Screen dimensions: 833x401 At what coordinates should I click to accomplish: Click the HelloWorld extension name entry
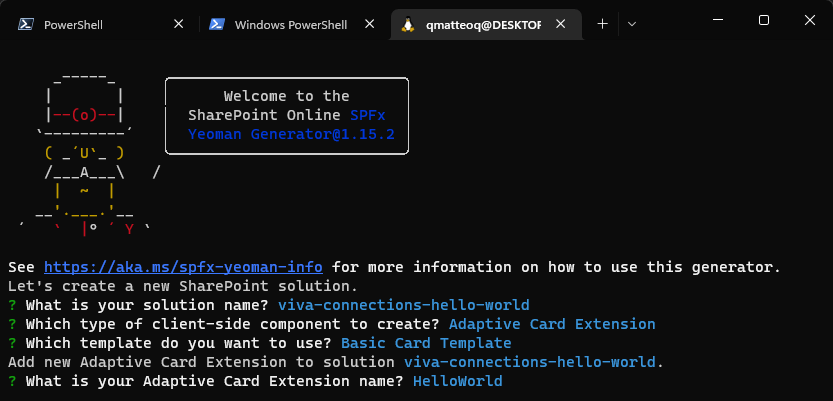(x=457, y=381)
